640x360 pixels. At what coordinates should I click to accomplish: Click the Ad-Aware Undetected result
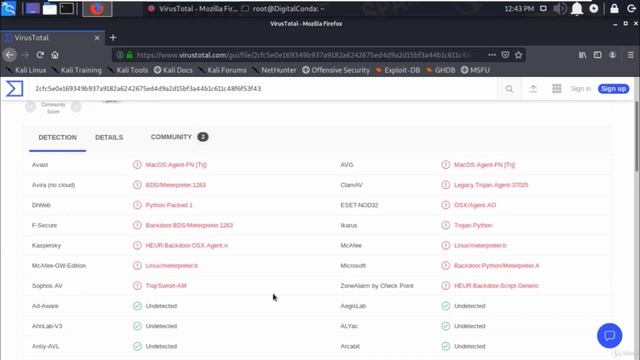click(x=161, y=306)
